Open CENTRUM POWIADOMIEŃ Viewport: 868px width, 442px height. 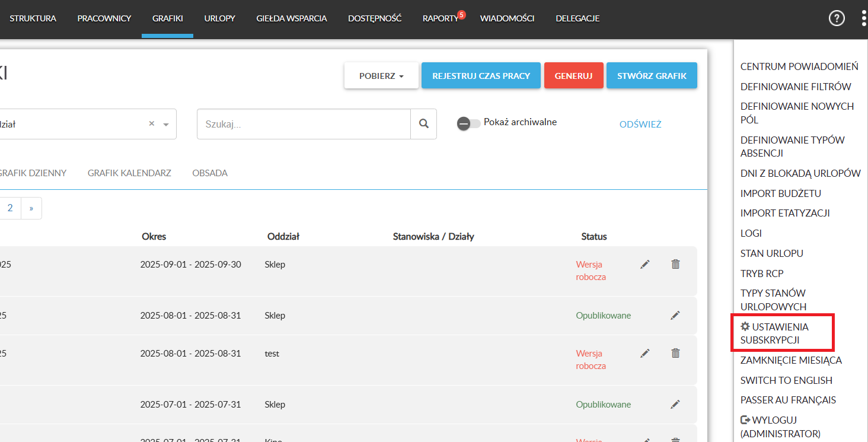pyautogui.click(x=799, y=66)
